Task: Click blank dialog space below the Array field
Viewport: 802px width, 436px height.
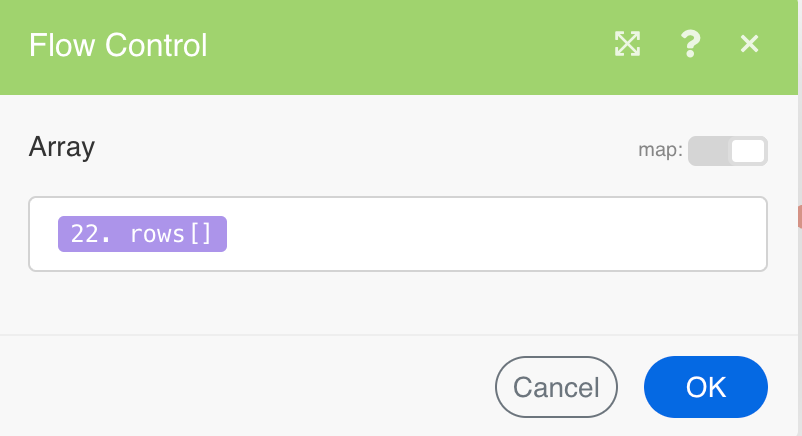Action: (400, 302)
